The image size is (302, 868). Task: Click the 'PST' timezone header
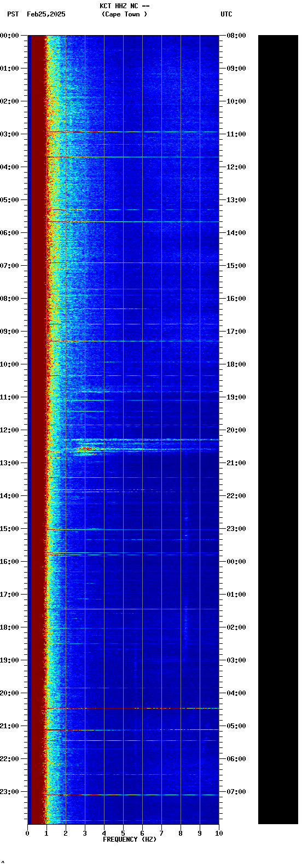pos(13,14)
